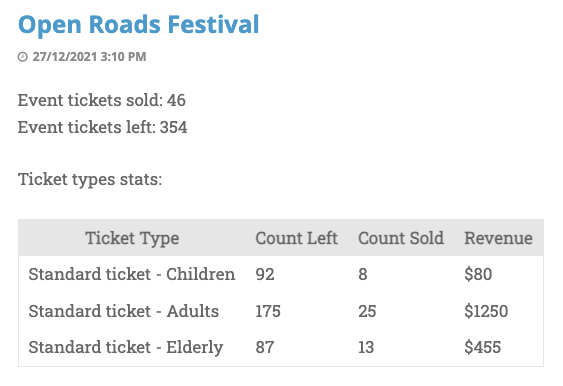The width and height of the screenshot is (563, 386).
Task: Click the 175 count left cell
Action: pos(268,311)
